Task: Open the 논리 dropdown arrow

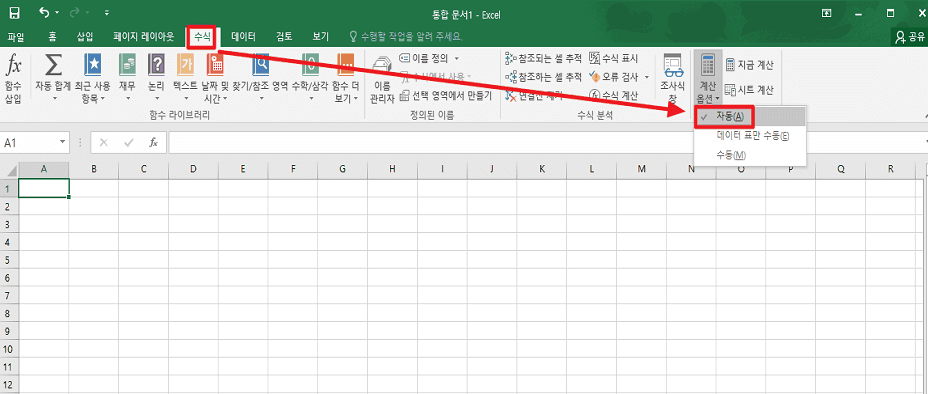Action: point(156,98)
